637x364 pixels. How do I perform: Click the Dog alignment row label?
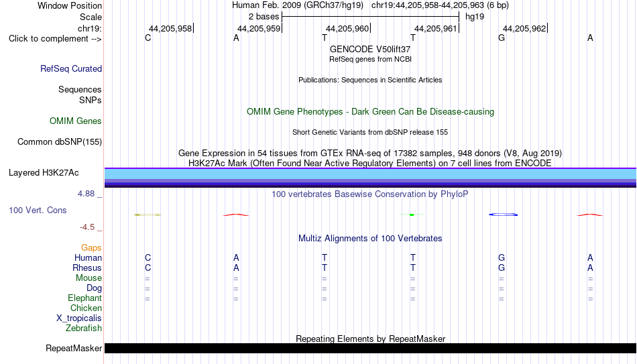(95, 288)
